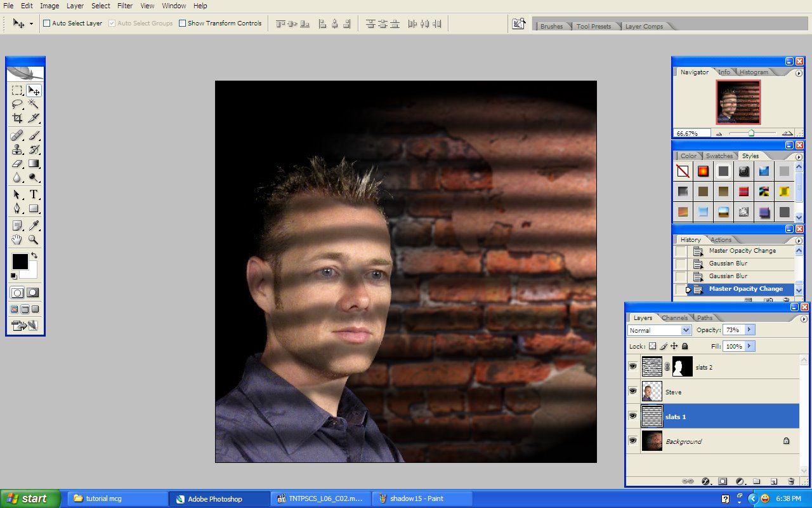Switch to the Channels tab
812x508 pixels.
click(674, 317)
